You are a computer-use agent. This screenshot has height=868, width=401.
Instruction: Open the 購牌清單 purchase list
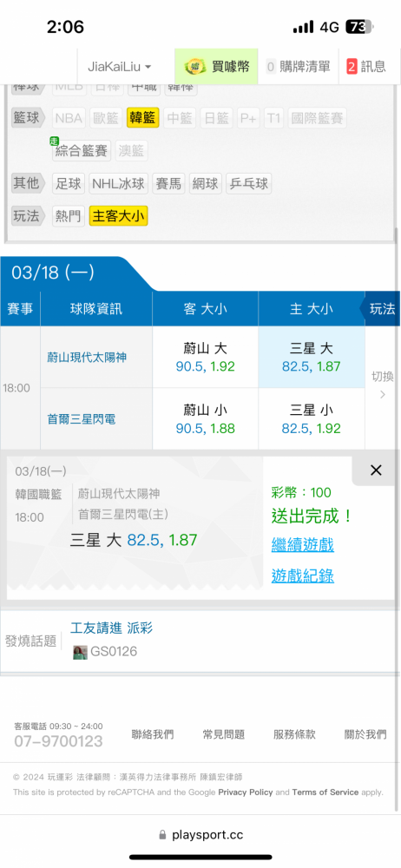pyautogui.click(x=299, y=67)
